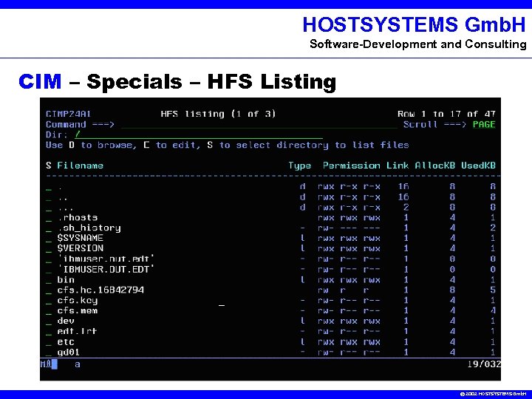Image resolution: width=532 pixels, height=399 pixels.
Task: Click the '...' directory entry
Action: click(66, 208)
